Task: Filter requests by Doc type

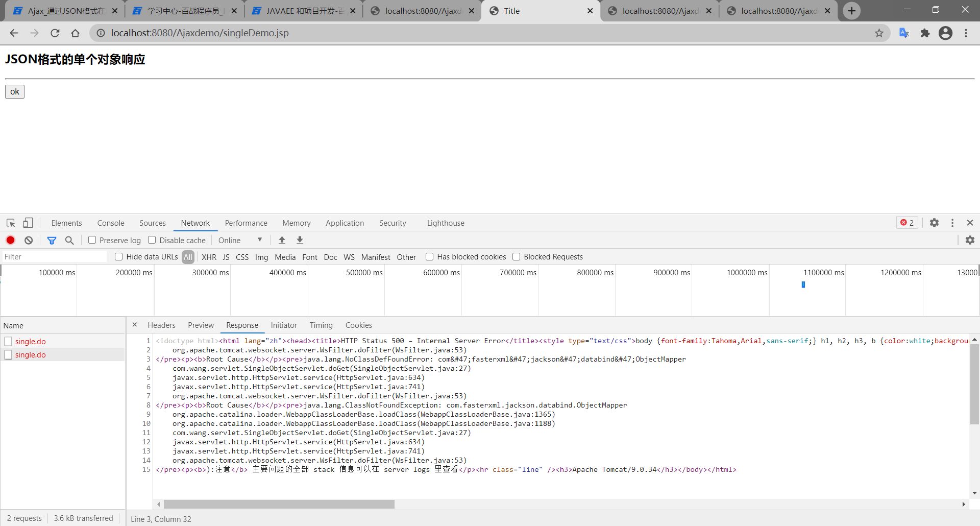Action: tap(330, 257)
